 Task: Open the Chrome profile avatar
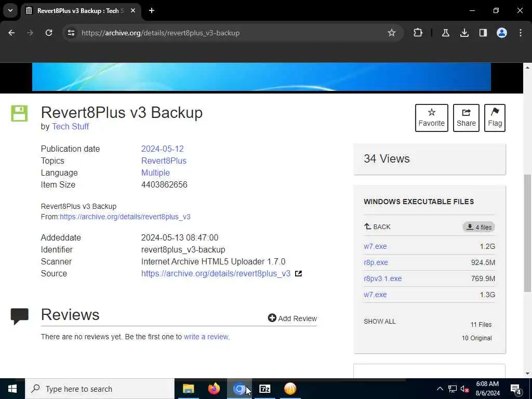pyautogui.click(x=501, y=33)
